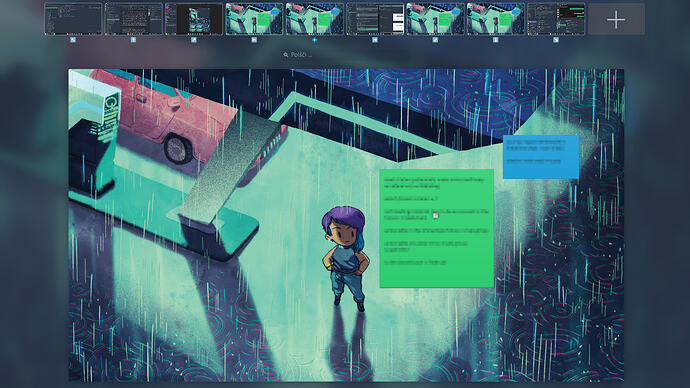Click the name icon under the fourth desktop thumbnail

pos(254,40)
